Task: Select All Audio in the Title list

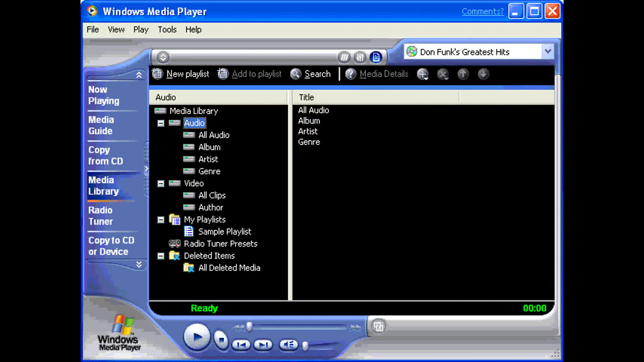Action: click(x=314, y=110)
